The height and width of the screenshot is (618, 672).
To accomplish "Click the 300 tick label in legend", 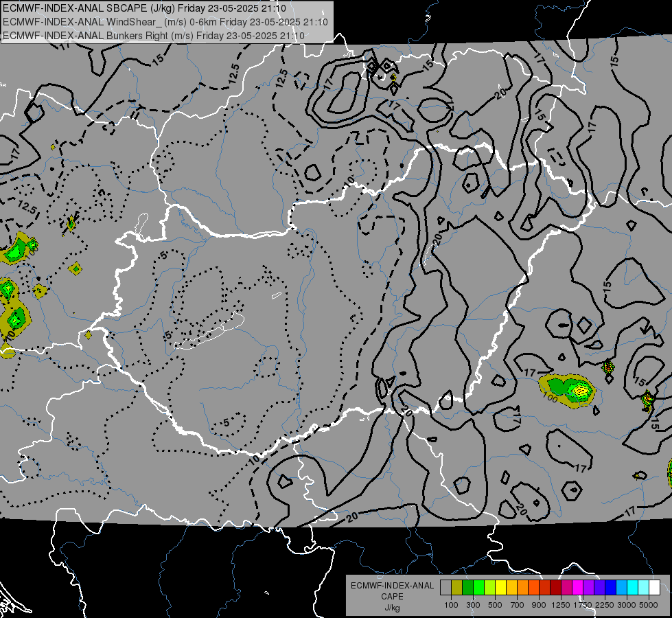I will (x=473, y=605).
